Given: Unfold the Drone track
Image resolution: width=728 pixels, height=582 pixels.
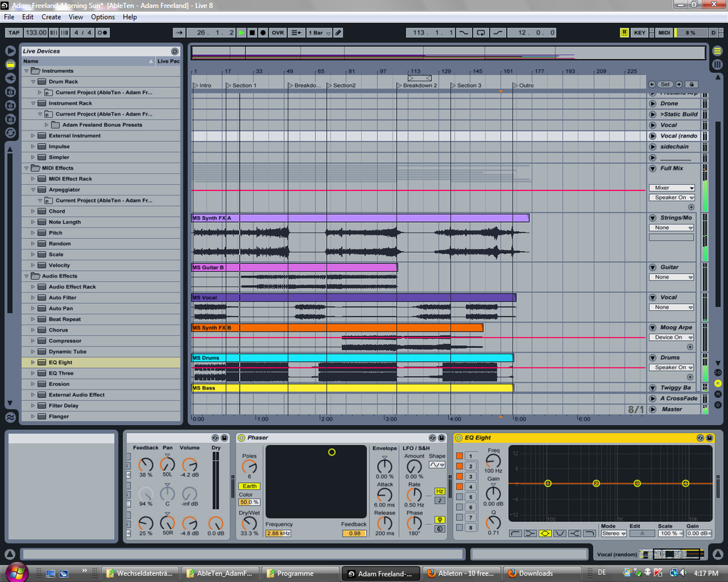Looking at the screenshot, I should pos(652,103).
